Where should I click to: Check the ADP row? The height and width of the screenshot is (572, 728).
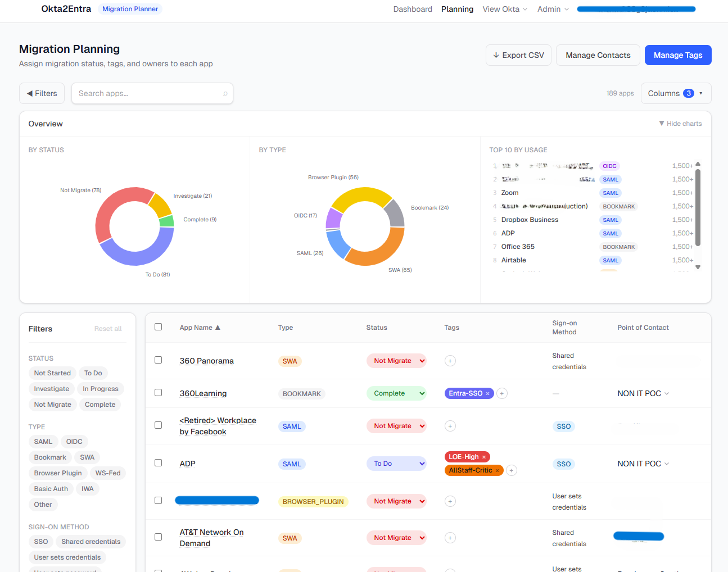(159, 463)
